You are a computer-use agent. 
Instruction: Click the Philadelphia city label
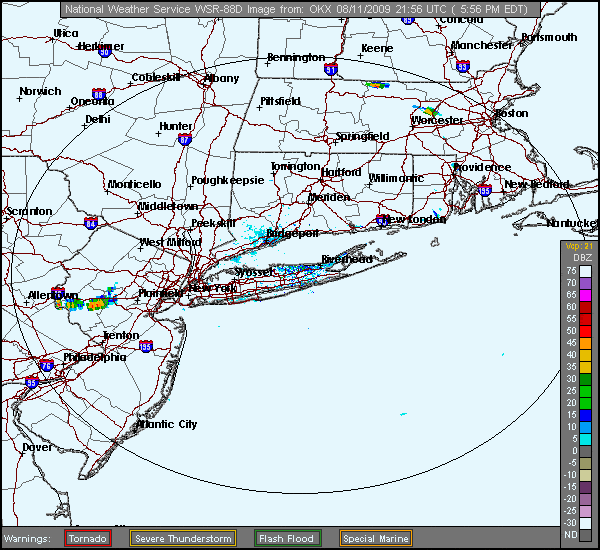(95, 357)
